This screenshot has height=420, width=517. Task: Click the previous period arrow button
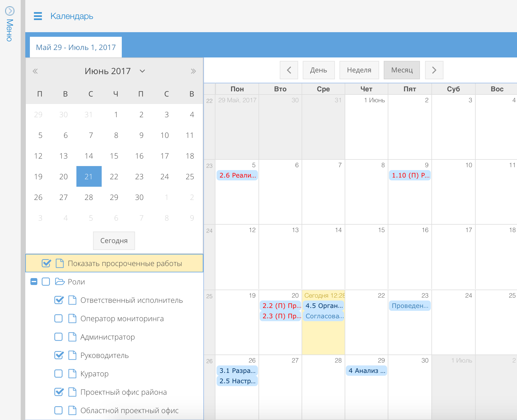(289, 70)
